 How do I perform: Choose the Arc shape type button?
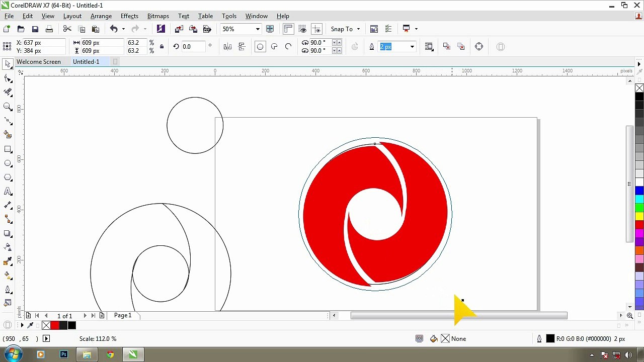[288, 47]
